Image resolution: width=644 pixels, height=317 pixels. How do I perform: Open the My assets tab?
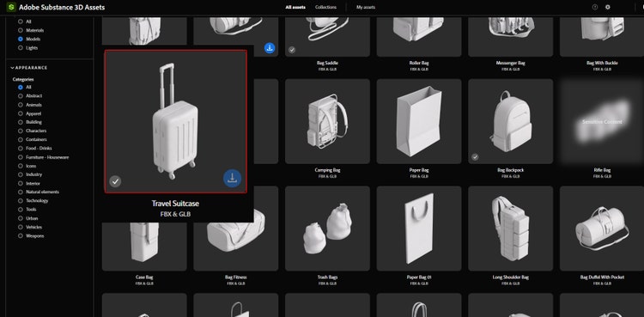[366, 7]
